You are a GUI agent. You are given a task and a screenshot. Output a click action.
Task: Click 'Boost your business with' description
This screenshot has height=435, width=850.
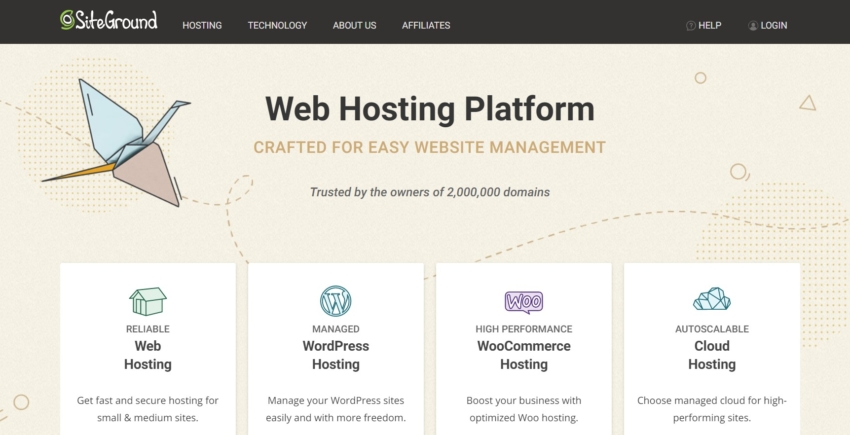coord(524,410)
